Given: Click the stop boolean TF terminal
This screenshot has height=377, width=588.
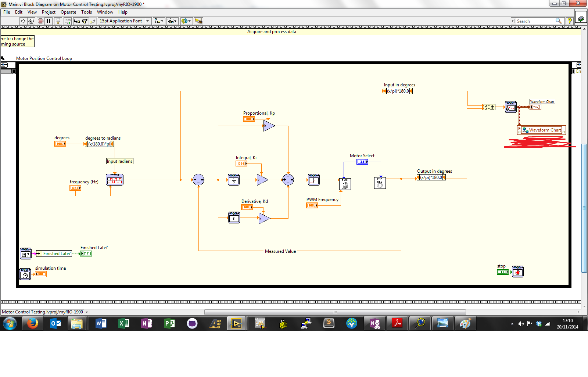Looking at the screenshot, I should [503, 272].
